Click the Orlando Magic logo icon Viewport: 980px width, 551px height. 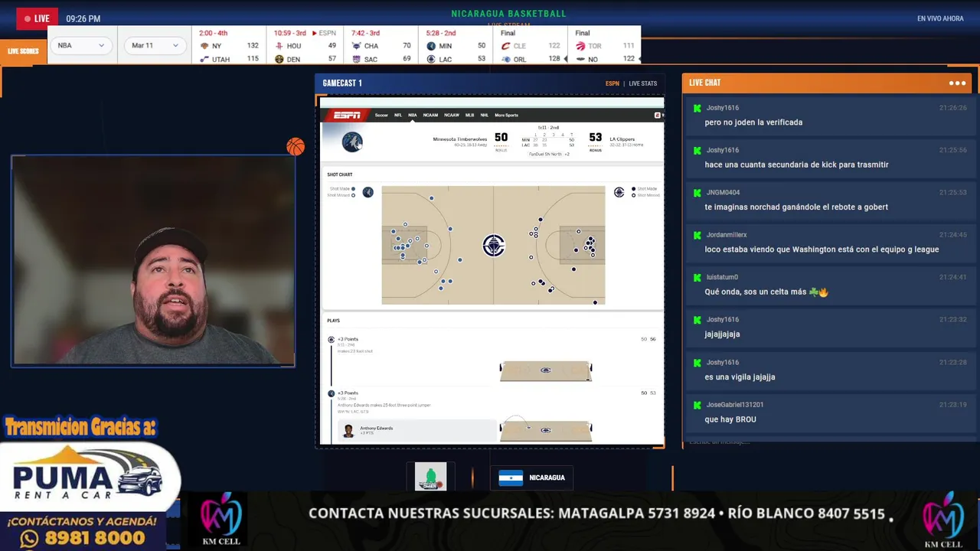(x=505, y=59)
